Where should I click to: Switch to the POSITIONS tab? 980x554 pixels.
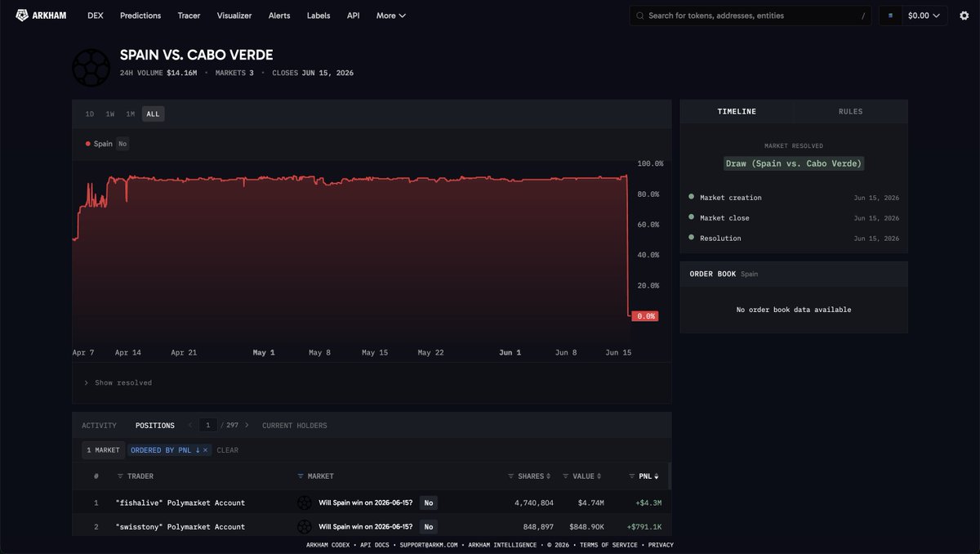(155, 426)
